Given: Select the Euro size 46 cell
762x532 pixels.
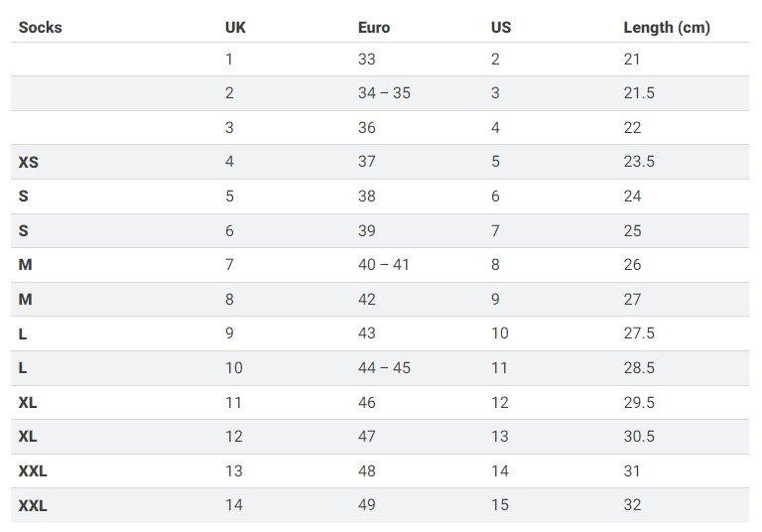Looking at the screenshot, I should (367, 403).
